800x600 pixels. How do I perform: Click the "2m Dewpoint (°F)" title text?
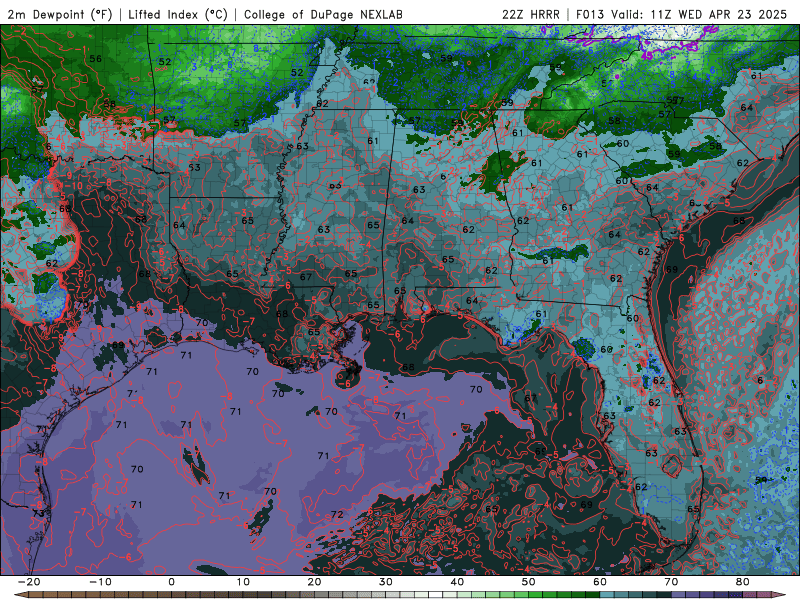(x=60, y=15)
